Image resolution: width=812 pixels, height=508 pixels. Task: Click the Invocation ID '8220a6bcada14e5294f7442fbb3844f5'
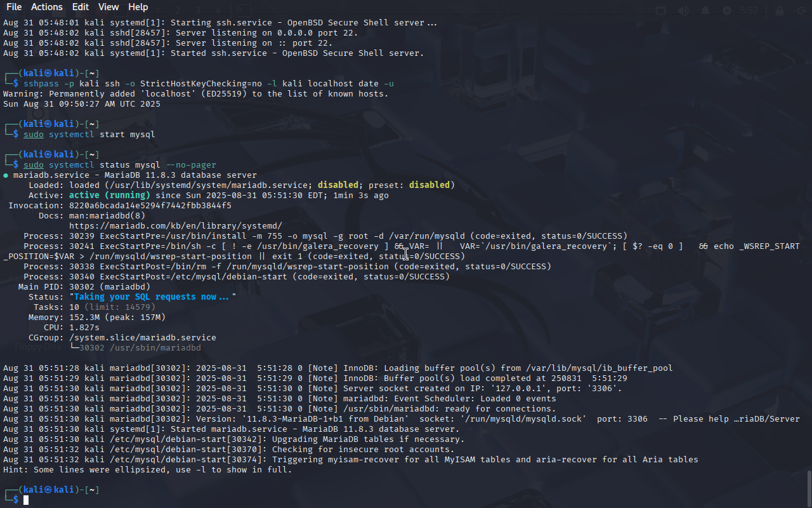coord(150,206)
